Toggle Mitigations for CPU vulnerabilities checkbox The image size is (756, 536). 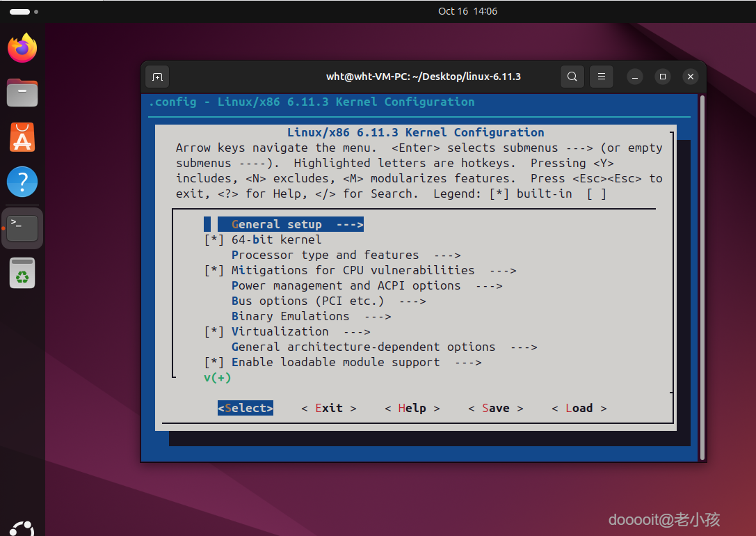tap(214, 271)
